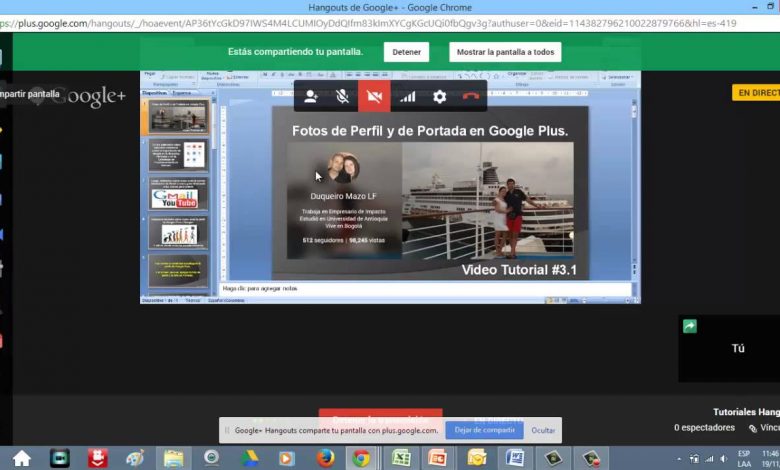
Task: Click the notes field 'Haga clic para agregar notas'
Action: click(425, 289)
